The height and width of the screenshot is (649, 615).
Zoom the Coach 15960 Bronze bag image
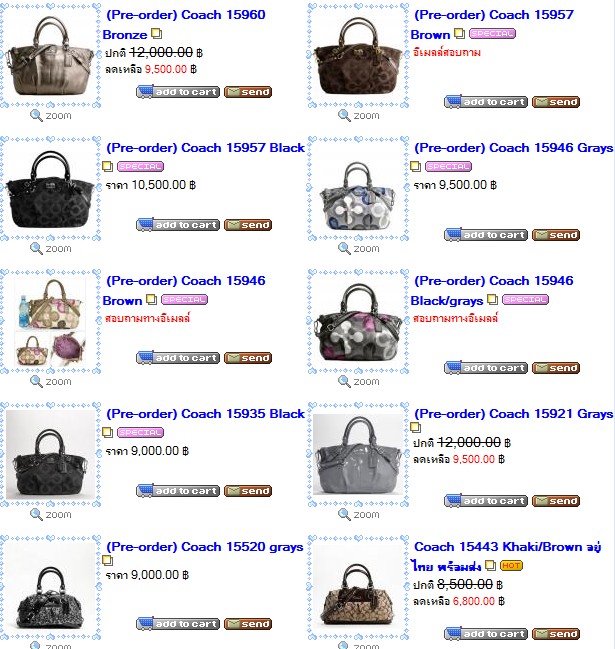50,115
